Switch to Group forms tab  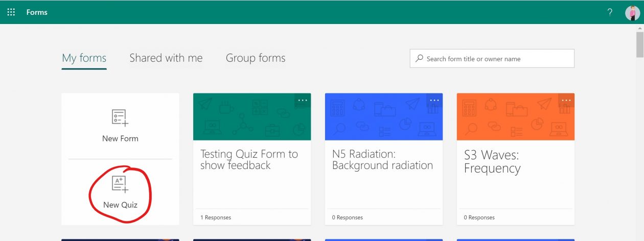pyautogui.click(x=256, y=58)
